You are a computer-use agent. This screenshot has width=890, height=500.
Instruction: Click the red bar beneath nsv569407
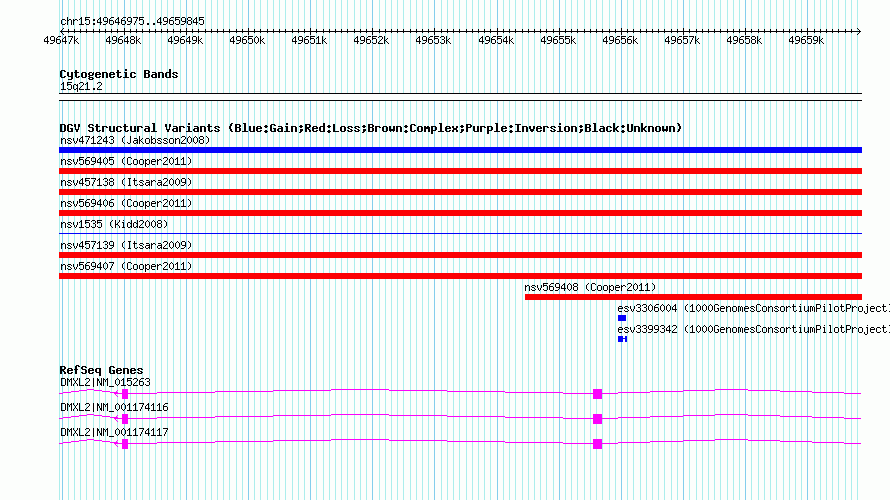[x=460, y=276]
